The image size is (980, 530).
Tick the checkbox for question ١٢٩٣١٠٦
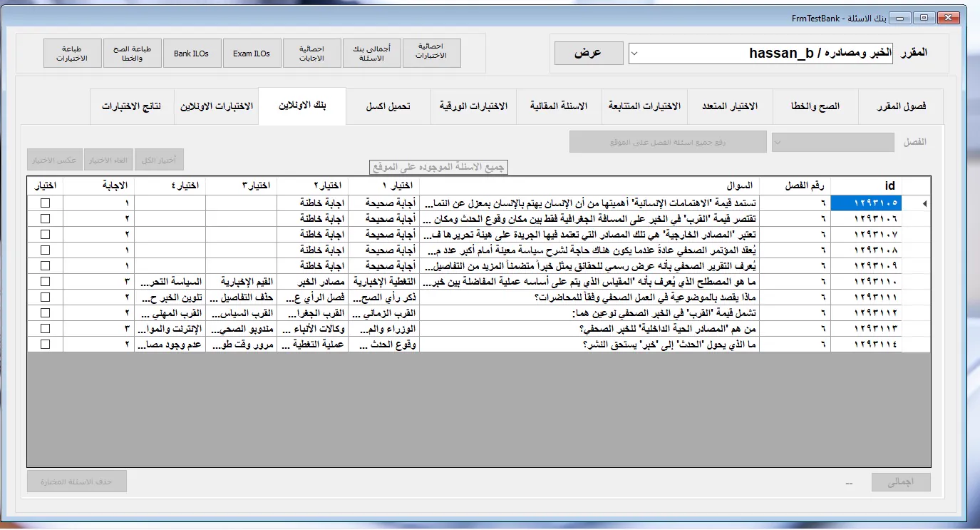pyautogui.click(x=46, y=218)
